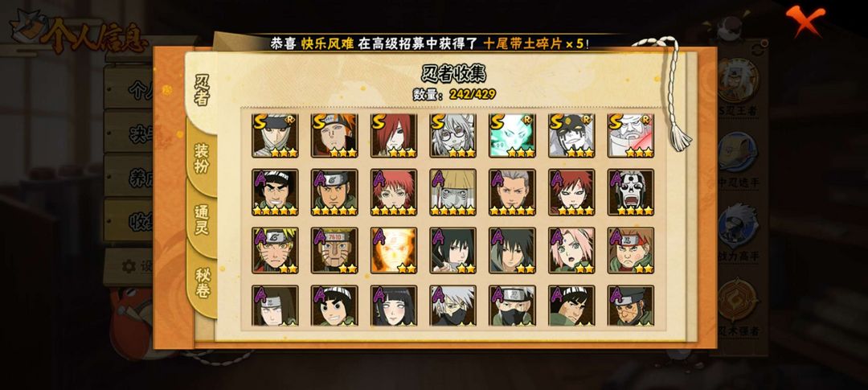Select the skull-masked Hidan A-rank portrait
The width and height of the screenshot is (868, 390).
631,192
